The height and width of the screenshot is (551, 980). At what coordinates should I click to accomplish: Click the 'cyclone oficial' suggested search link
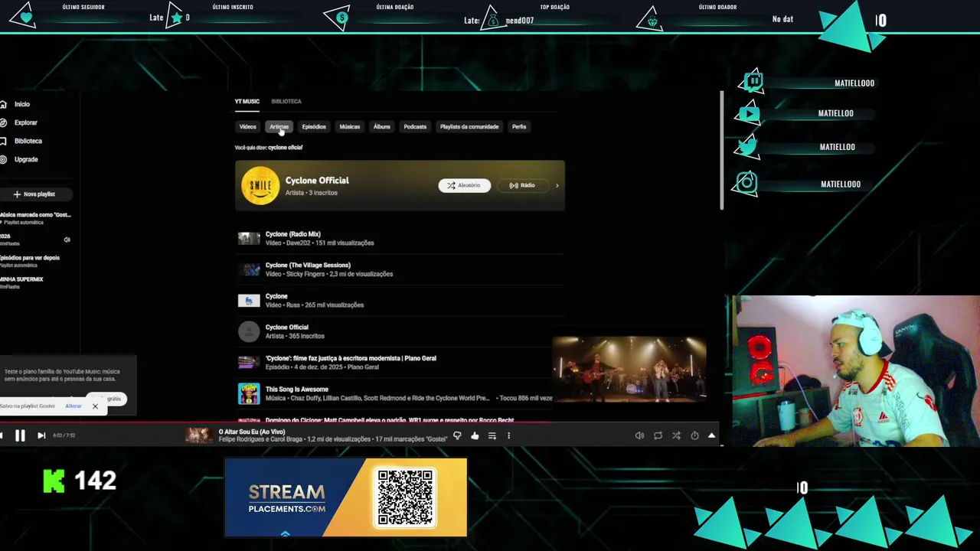(x=285, y=148)
